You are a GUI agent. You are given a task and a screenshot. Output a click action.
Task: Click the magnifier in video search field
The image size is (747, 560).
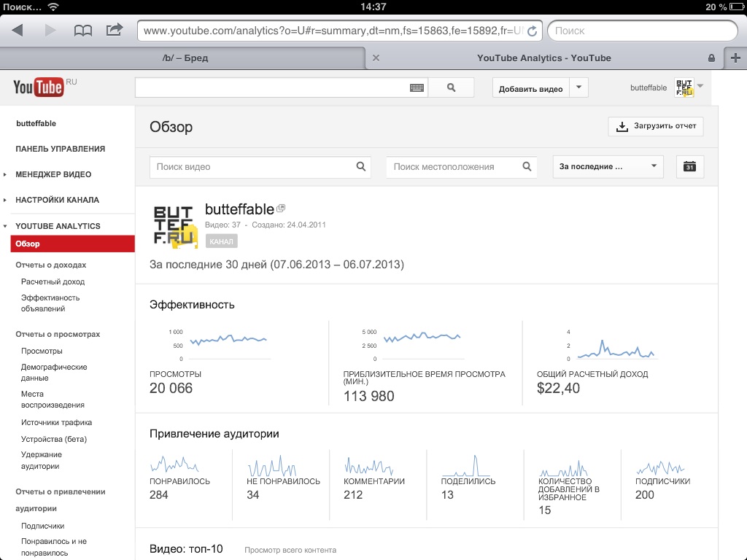click(x=361, y=167)
